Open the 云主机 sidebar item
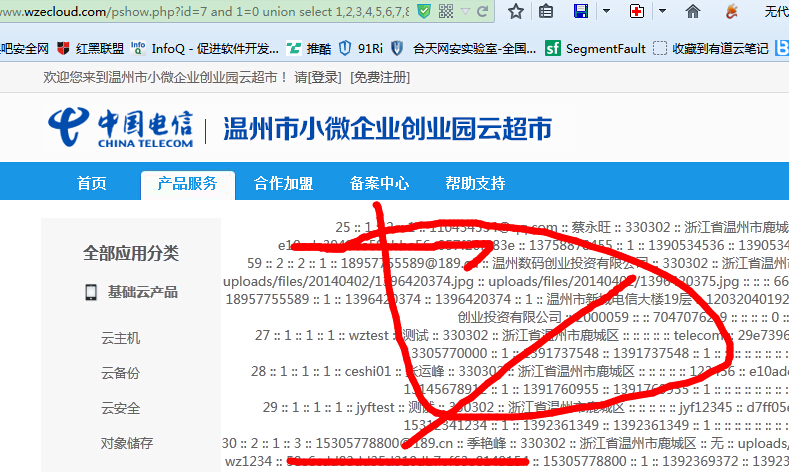This screenshot has width=789, height=472. click(120, 338)
